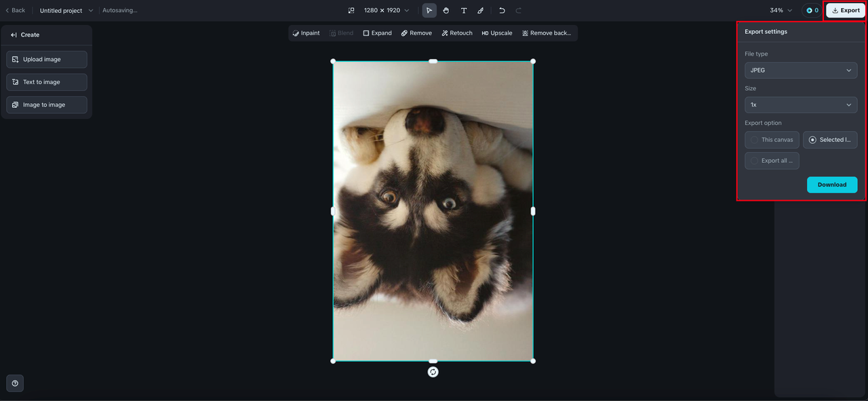This screenshot has width=868, height=401.
Task: Choose Remove background tool
Action: [x=547, y=33]
